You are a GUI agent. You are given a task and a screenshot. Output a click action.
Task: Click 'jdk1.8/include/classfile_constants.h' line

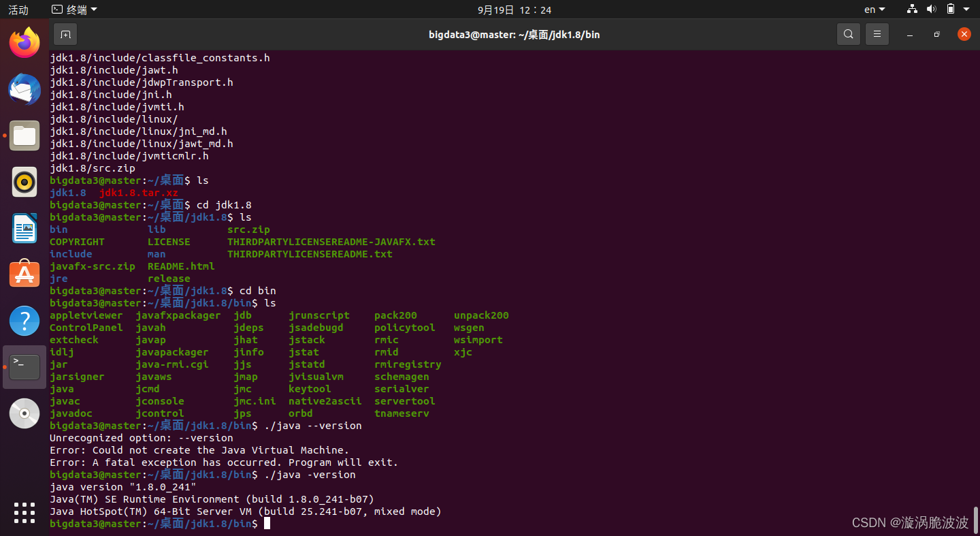(x=160, y=58)
